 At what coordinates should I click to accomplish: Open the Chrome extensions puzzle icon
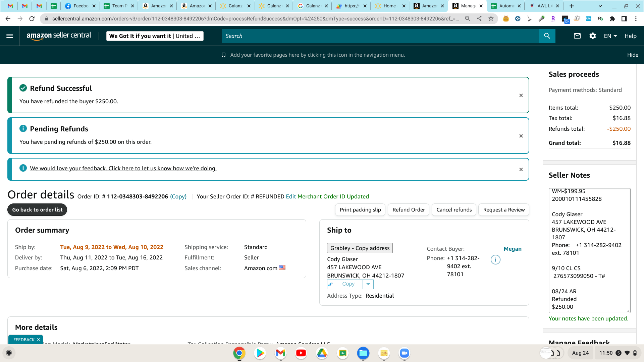click(612, 19)
